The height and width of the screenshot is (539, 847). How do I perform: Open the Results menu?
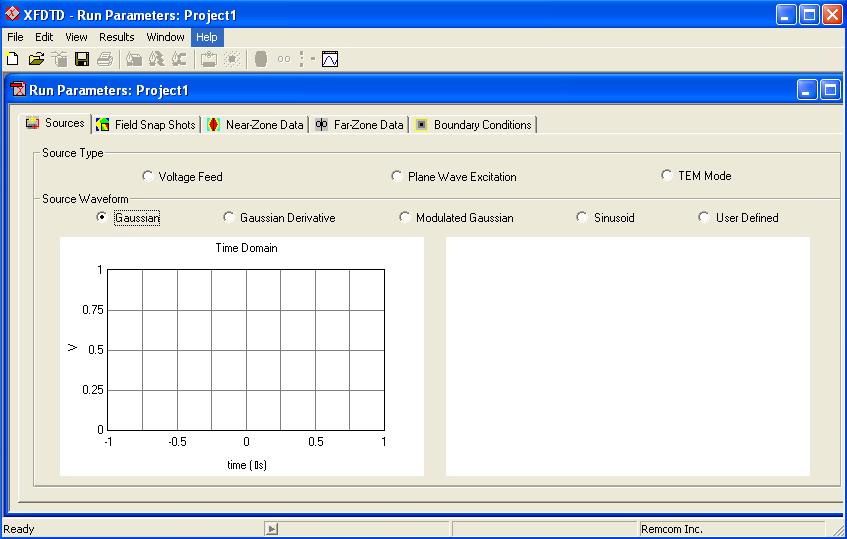[117, 37]
